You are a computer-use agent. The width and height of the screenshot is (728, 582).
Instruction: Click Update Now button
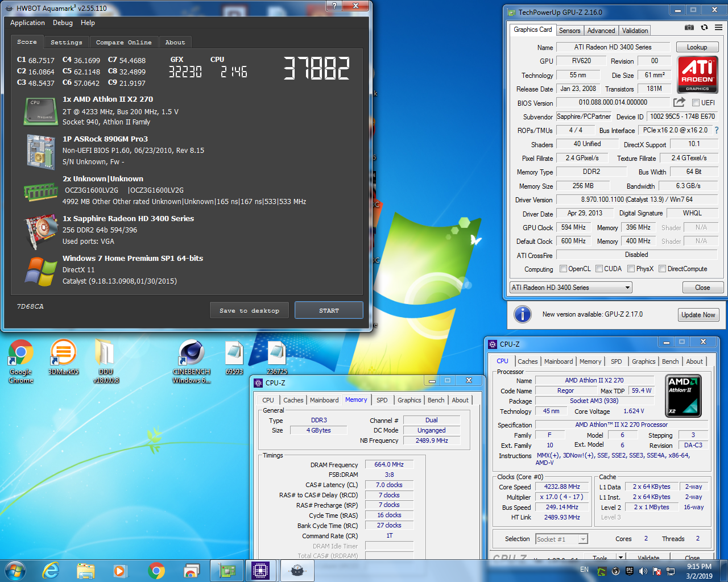(698, 315)
